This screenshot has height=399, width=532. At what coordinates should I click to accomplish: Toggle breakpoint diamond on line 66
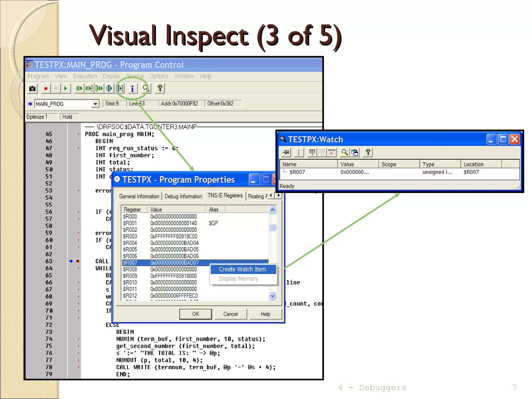tap(78, 282)
